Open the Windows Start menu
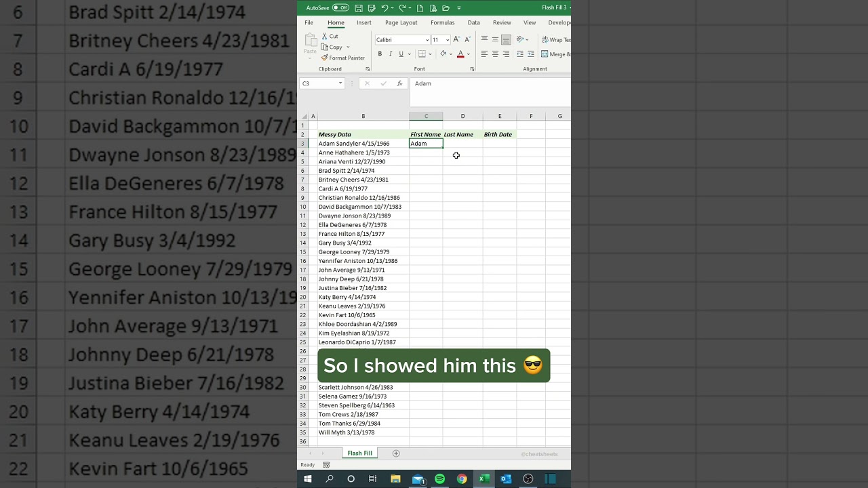 point(308,479)
